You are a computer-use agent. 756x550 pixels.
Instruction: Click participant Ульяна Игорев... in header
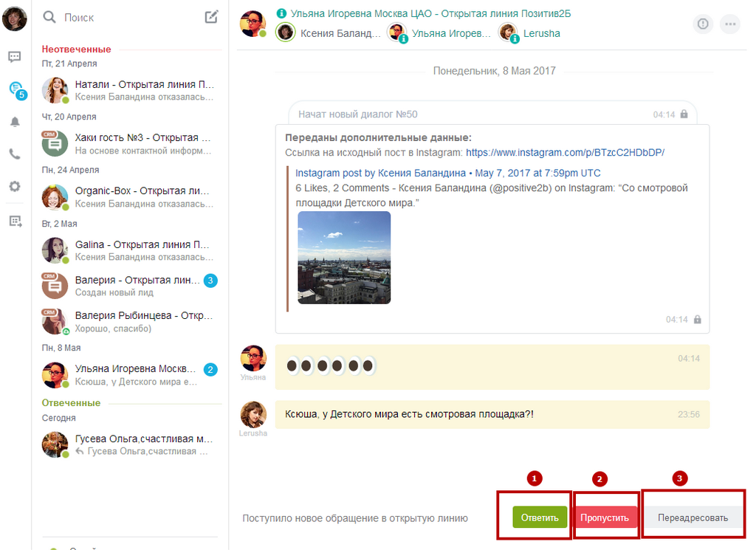439,32
